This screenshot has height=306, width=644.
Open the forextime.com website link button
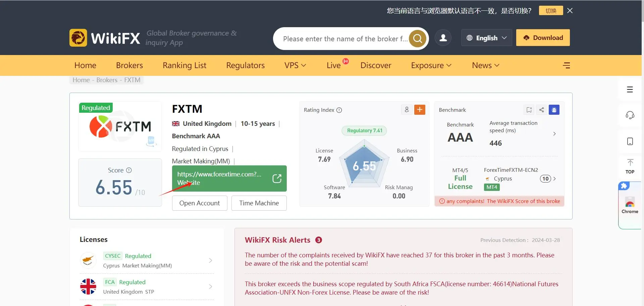pyautogui.click(x=229, y=178)
